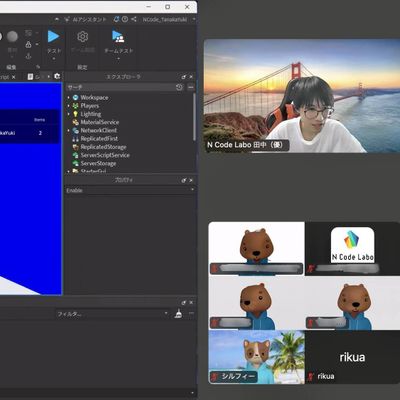The height and width of the screenshot is (400, 400).
Task: Expand the Workspace tree node
Action: 69,97
